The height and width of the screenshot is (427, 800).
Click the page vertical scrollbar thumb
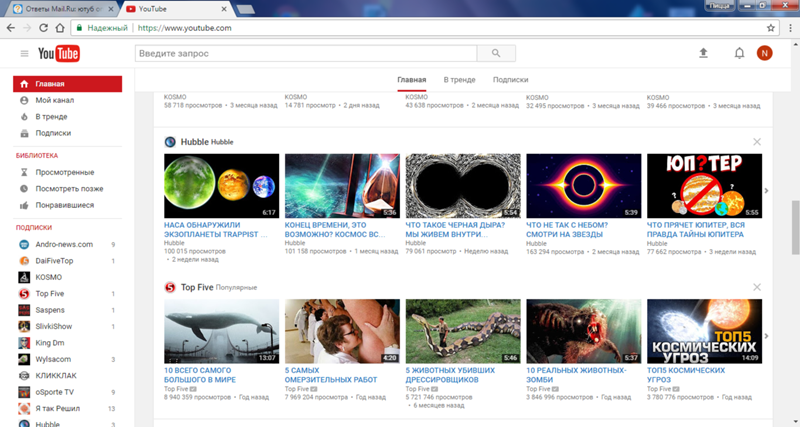coord(795,227)
